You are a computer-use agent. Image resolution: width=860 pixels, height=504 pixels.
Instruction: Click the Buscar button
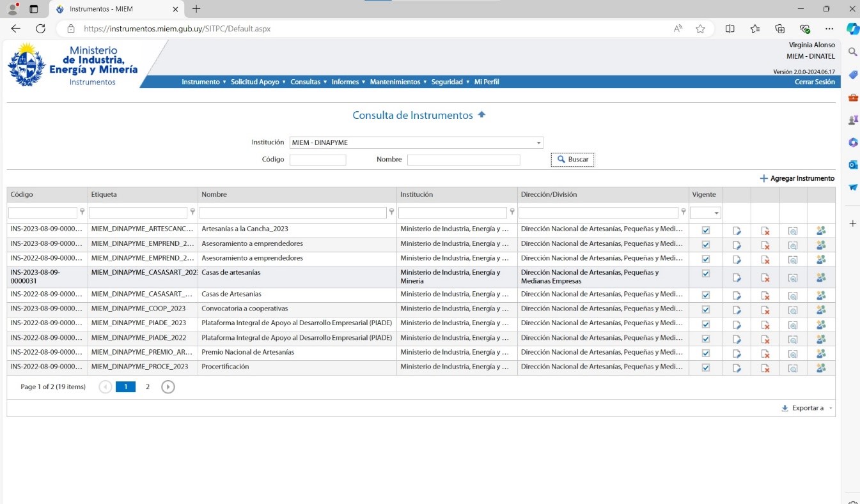(573, 160)
